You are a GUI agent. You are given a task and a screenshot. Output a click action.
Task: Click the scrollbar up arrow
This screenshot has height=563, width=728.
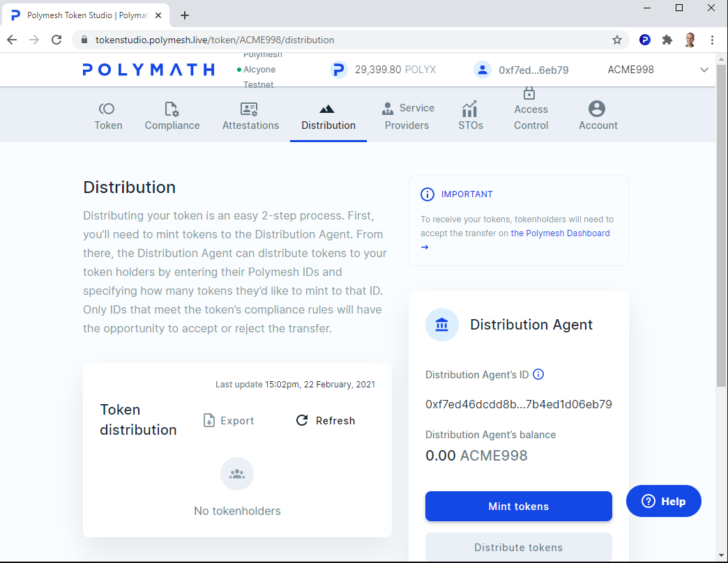tap(721, 59)
